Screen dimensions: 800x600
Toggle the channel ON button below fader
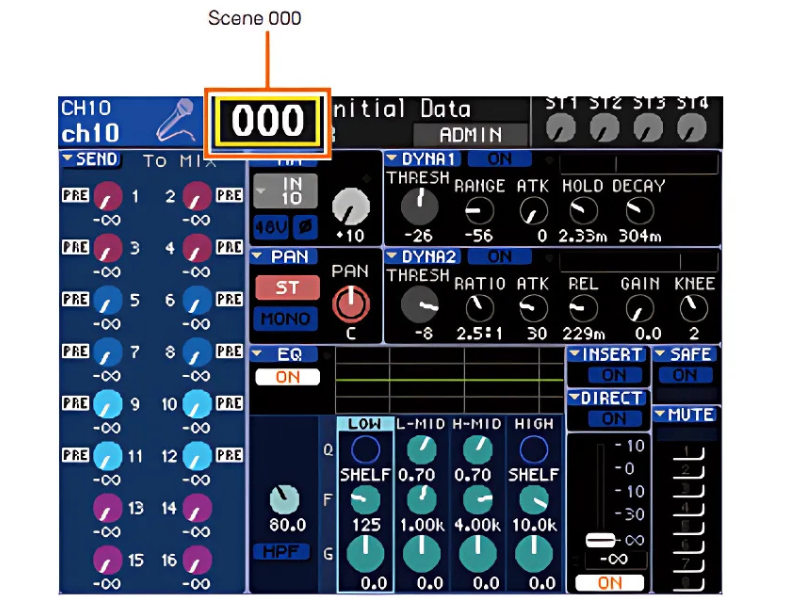tap(610, 583)
